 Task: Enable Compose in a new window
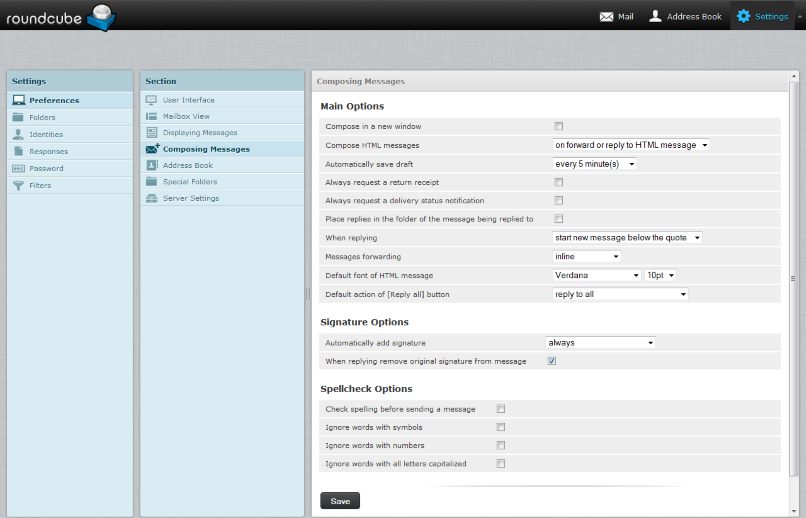coord(559,126)
